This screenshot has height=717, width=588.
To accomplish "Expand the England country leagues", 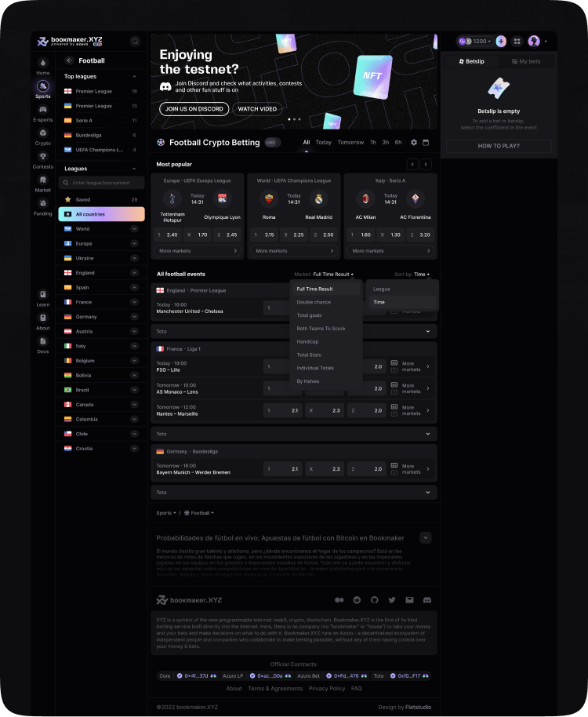I will coord(134,273).
